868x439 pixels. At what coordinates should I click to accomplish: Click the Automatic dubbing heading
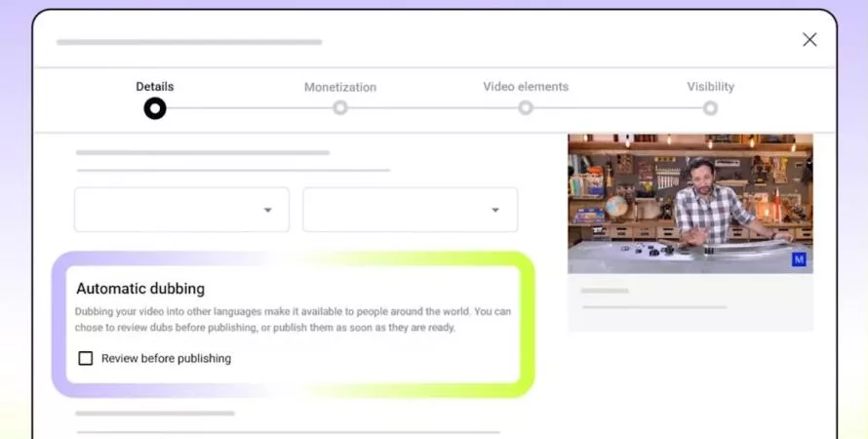pos(140,289)
